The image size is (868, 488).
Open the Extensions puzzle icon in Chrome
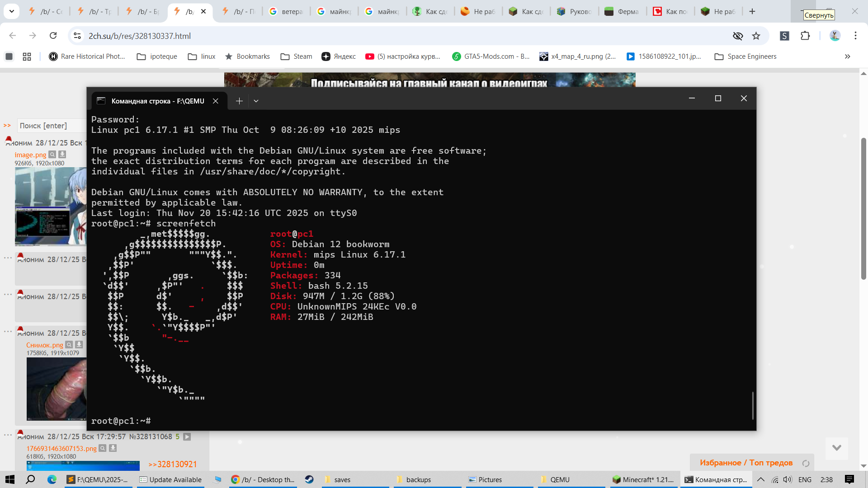tap(805, 36)
